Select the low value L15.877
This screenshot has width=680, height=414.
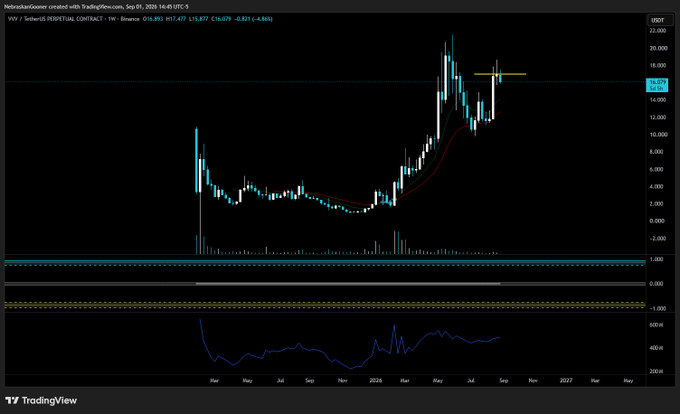click(198, 19)
